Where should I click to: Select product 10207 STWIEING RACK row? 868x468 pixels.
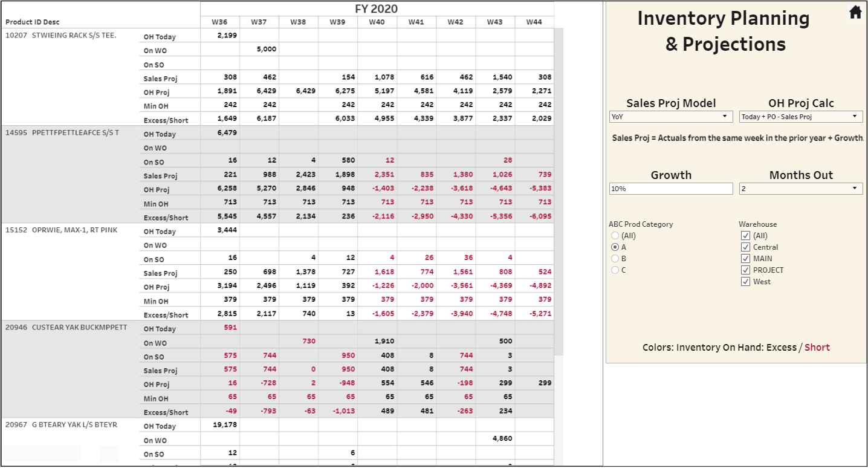(x=60, y=35)
